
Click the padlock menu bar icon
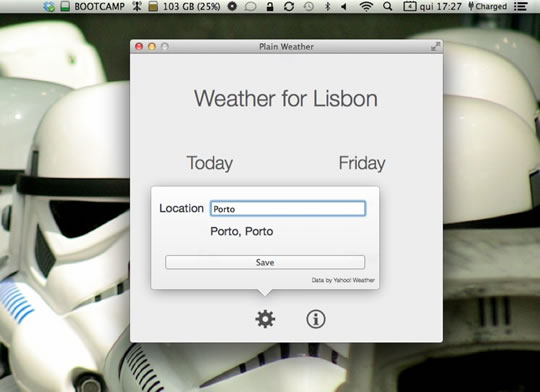click(270, 6)
